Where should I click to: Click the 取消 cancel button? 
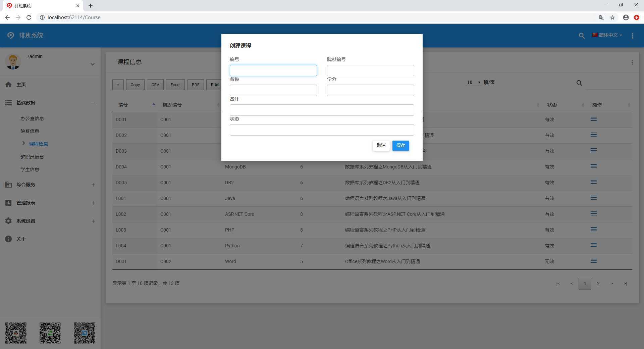381,145
